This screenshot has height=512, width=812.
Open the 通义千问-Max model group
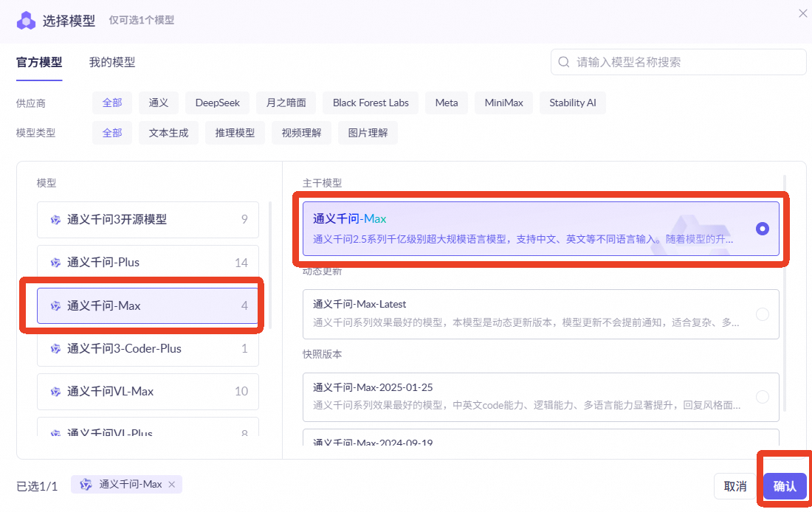[x=148, y=305]
